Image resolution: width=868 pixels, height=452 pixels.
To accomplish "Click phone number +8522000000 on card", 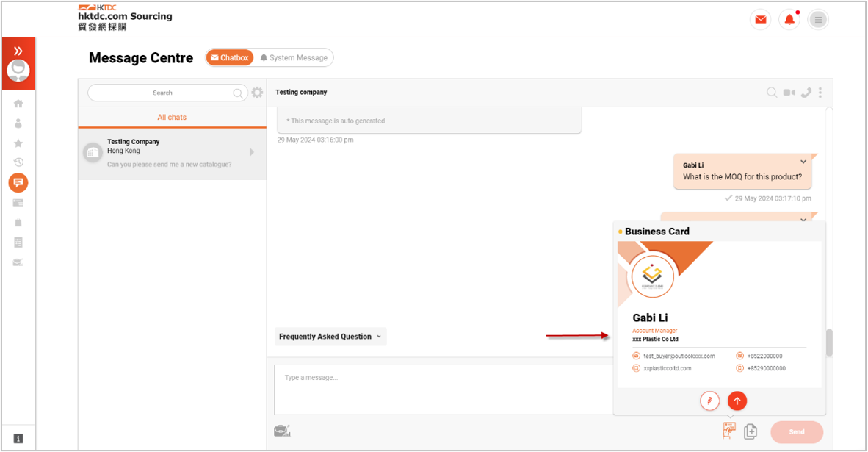I will [x=764, y=356].
